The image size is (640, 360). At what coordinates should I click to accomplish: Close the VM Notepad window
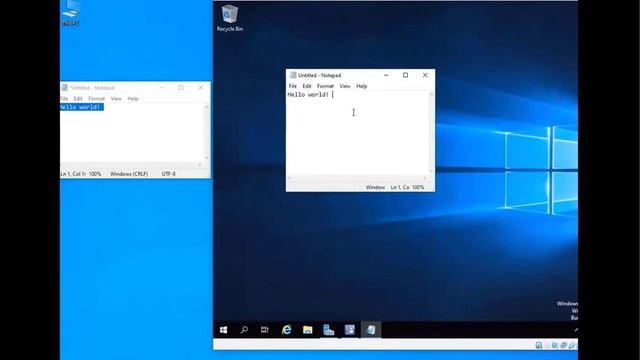coord(425,75)
